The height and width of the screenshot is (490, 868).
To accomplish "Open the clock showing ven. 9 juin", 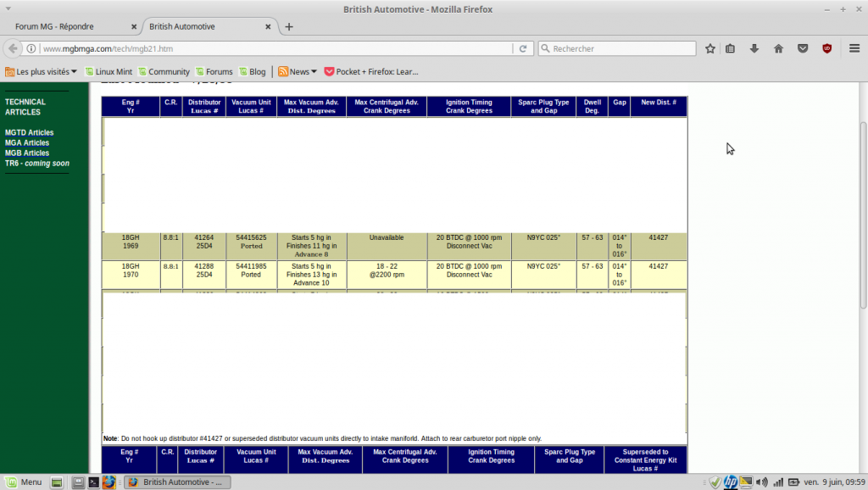I will click(834, 482).
